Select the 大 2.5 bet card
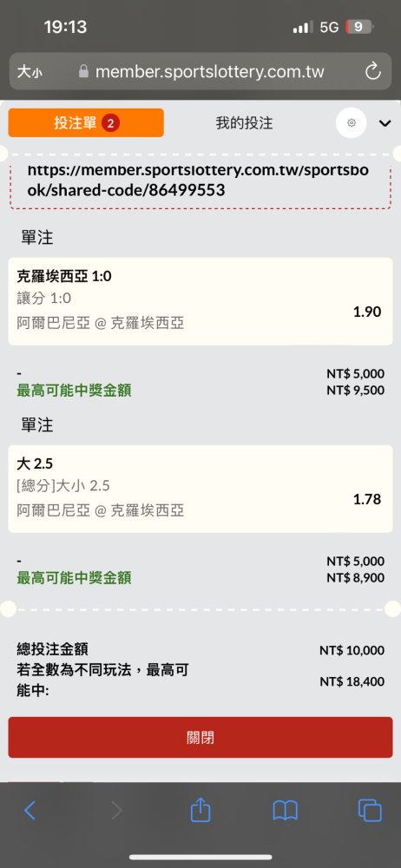Viewport: 401px width, 868px height. point(200,489)
